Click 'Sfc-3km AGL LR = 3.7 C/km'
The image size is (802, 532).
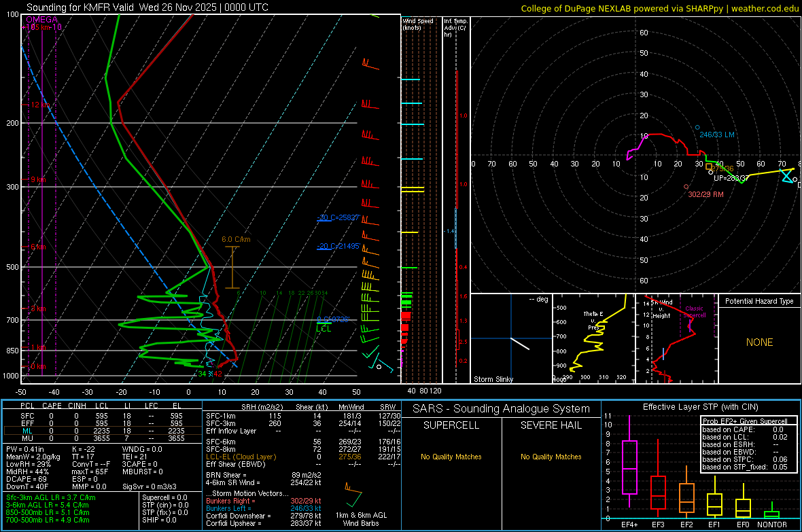click(x=51, y=497)
